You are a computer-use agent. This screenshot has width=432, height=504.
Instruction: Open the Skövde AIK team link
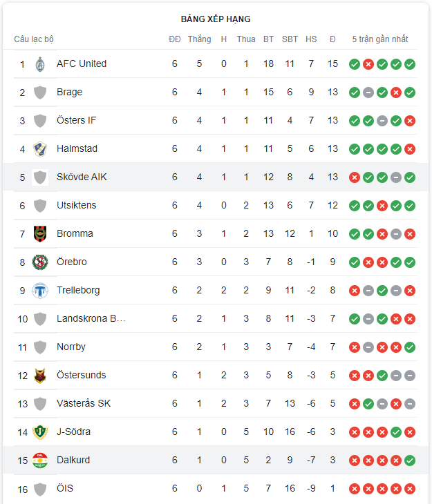(82, 177)
